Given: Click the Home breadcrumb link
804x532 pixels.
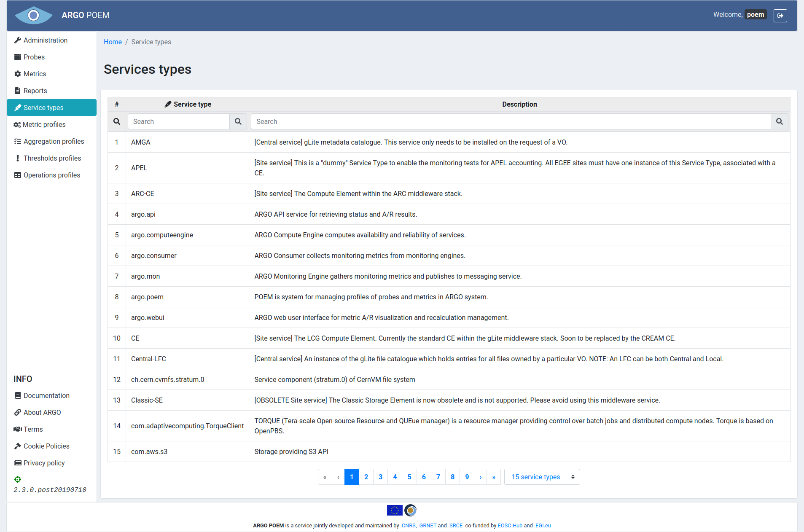Looking at the screenshot, I should (x=113, y=42).
